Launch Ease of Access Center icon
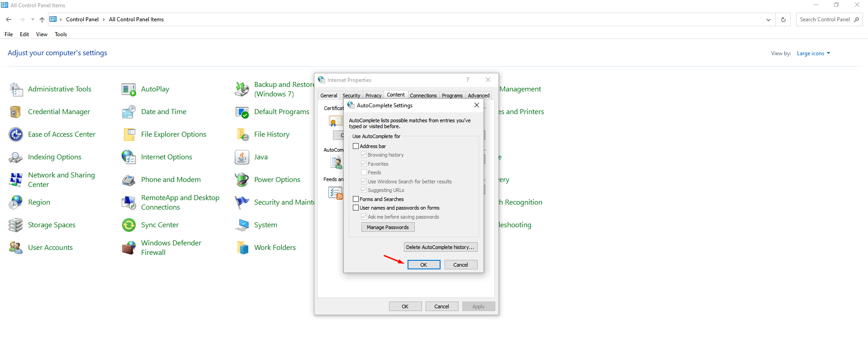Screen dimensions: 868x340 [x=16, y=134]
